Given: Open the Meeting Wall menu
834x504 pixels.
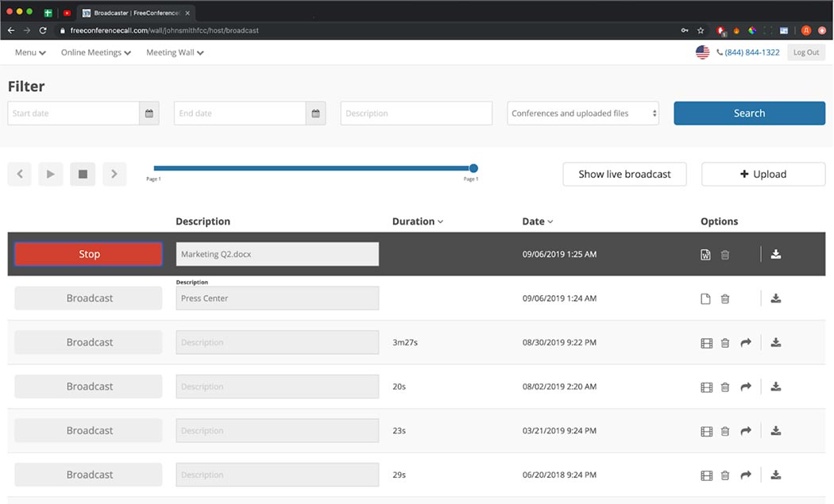Looking at the screenshot, I should click(174, 52).
